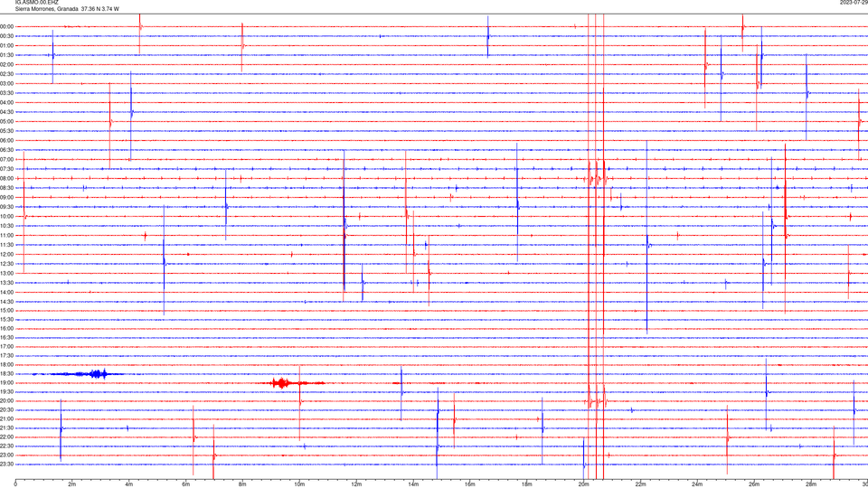868x488 pixels.
Task: Select the 23:00 time row label
Action: pyautogui.click(x=7, y=455)
